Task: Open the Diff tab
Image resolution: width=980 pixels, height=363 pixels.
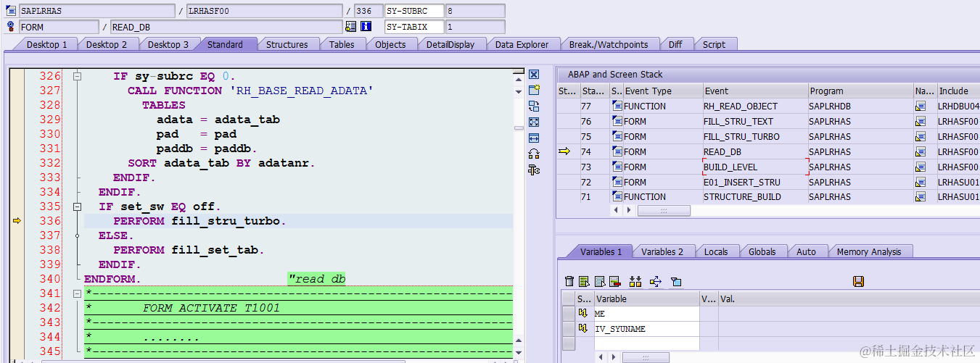Action: tap(675, 45)
